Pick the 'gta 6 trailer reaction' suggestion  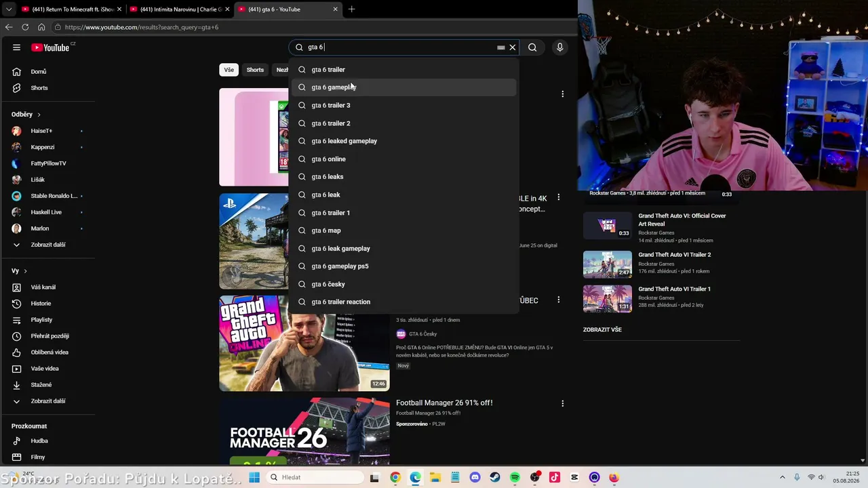pos(404,302)
